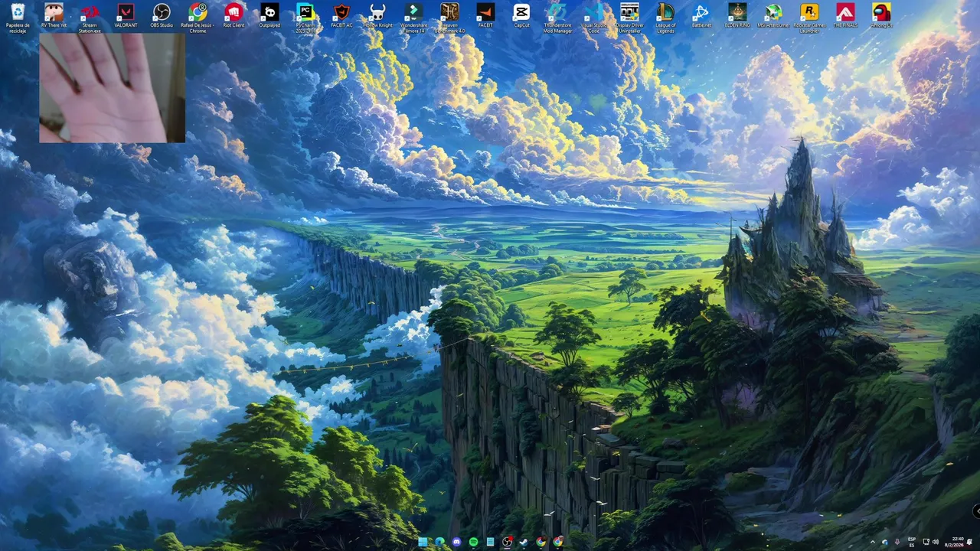Open the volume speaker tray icon

click(x=936, y=542)
